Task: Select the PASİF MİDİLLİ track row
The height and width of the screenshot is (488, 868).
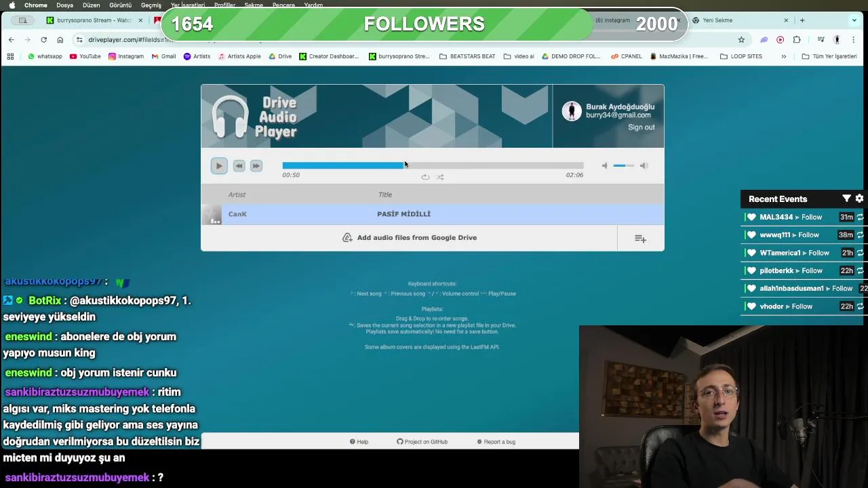Action: click(433, 214)
